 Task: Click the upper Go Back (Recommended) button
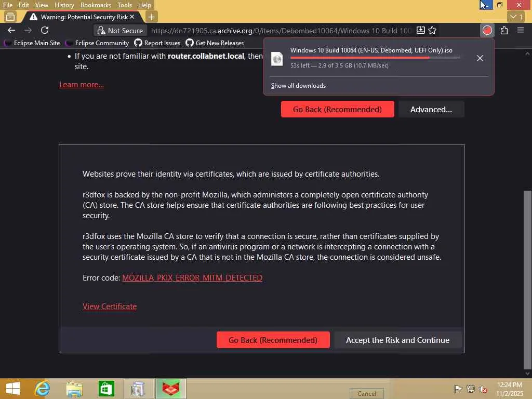point(337,109)
